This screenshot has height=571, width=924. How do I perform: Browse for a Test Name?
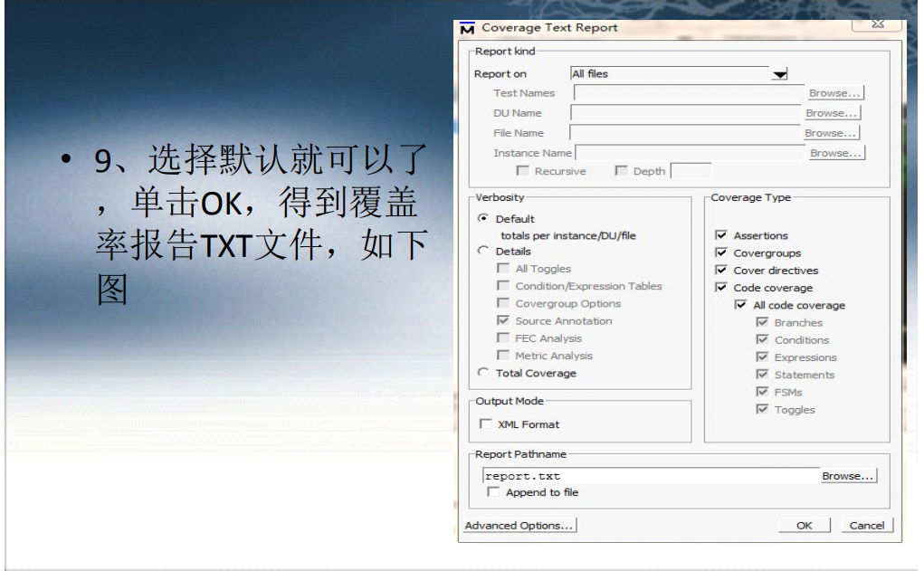834,92
